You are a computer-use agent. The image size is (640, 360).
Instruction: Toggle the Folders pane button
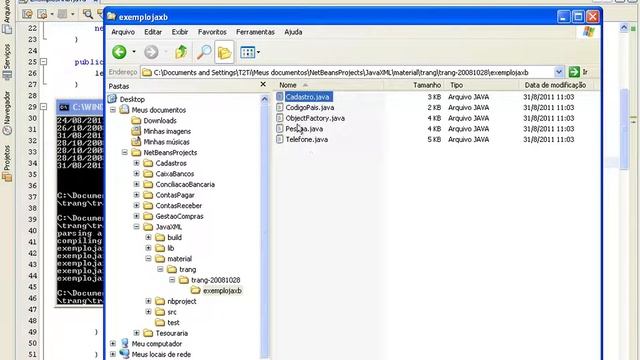pyautogui.click(x=224, y=52)
